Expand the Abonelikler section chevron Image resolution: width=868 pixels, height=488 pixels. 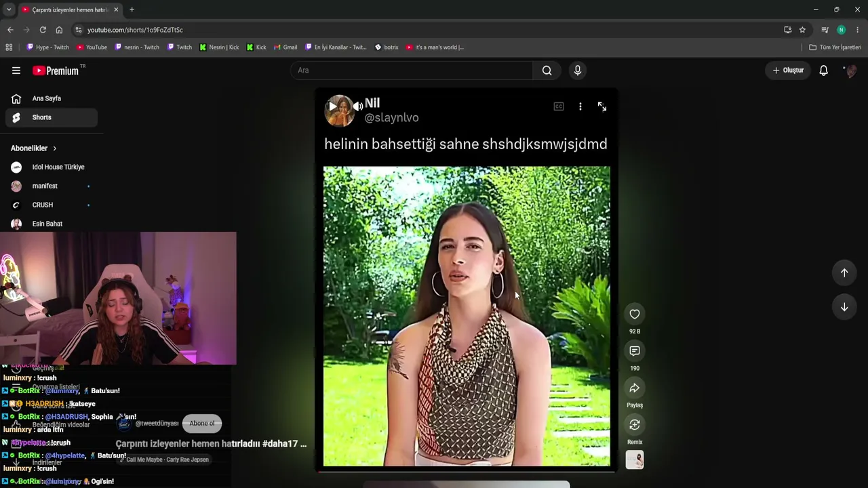coord(55,148)
